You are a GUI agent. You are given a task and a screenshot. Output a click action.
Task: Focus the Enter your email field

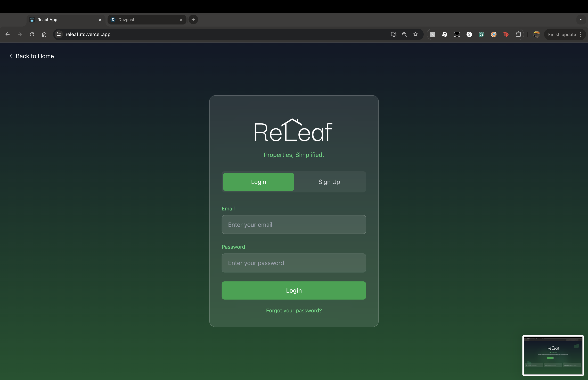[294, 225]
